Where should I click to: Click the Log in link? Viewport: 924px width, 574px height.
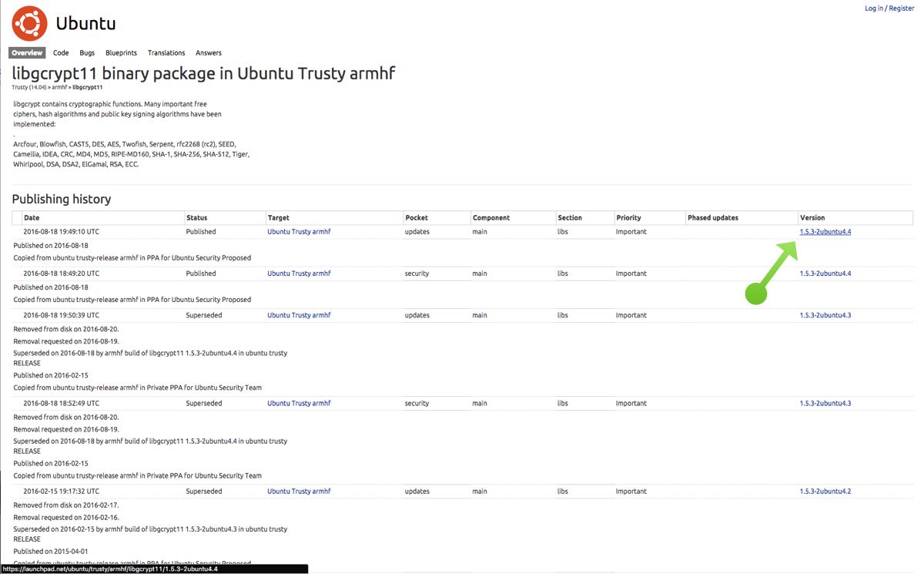[x=874, y=8]
